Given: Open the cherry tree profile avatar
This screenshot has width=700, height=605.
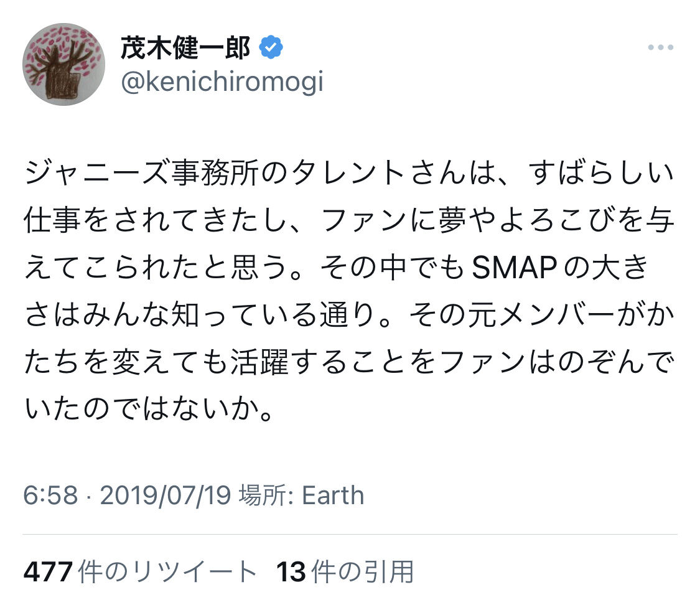Looking at the screenshot, I should [63, 64].
